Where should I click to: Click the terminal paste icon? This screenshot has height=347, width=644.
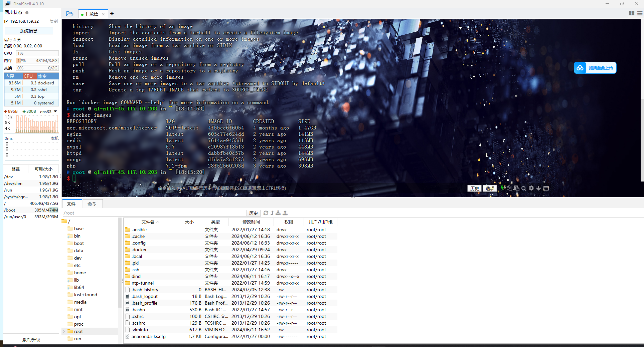[x=516, y=188]
